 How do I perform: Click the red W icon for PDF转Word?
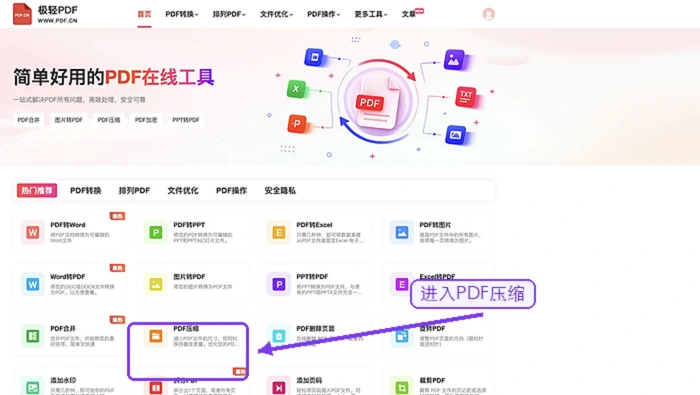pyautogui.click(x=33, y=232)
